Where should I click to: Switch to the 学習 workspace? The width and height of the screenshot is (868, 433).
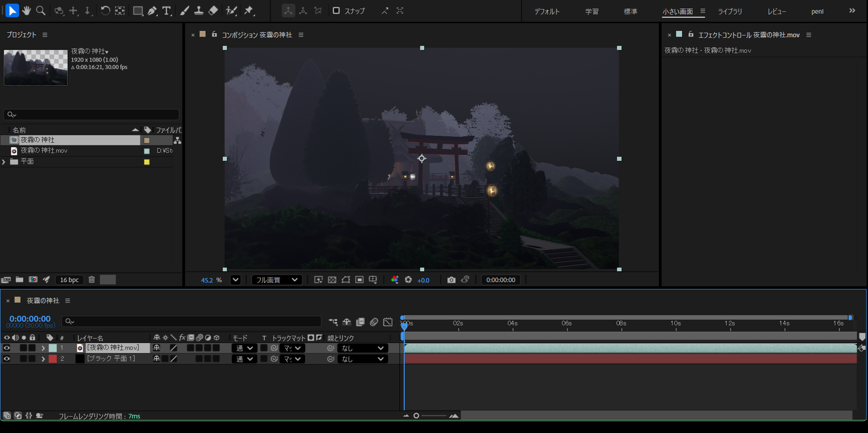[592, 11]
